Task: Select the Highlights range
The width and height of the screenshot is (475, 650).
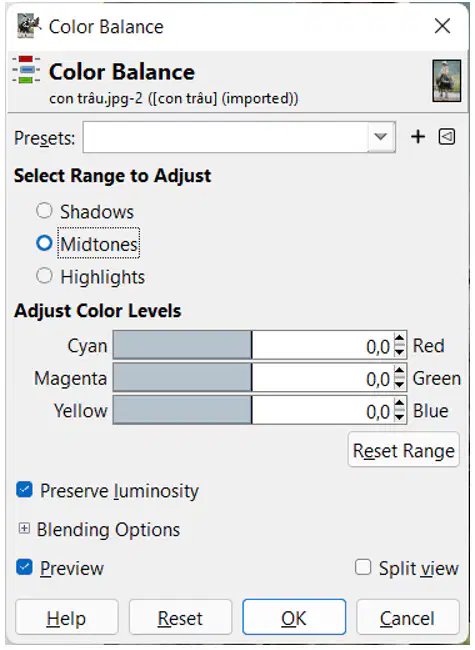Action: coord(44,276)
